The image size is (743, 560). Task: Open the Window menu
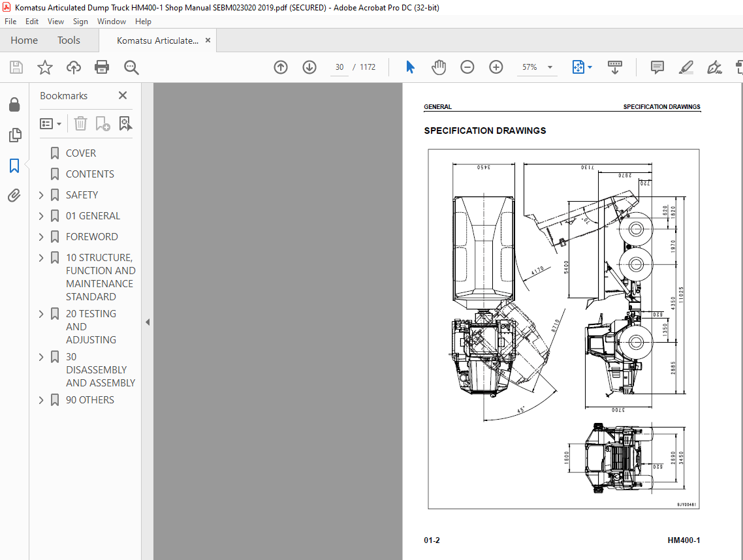(112, 22)
